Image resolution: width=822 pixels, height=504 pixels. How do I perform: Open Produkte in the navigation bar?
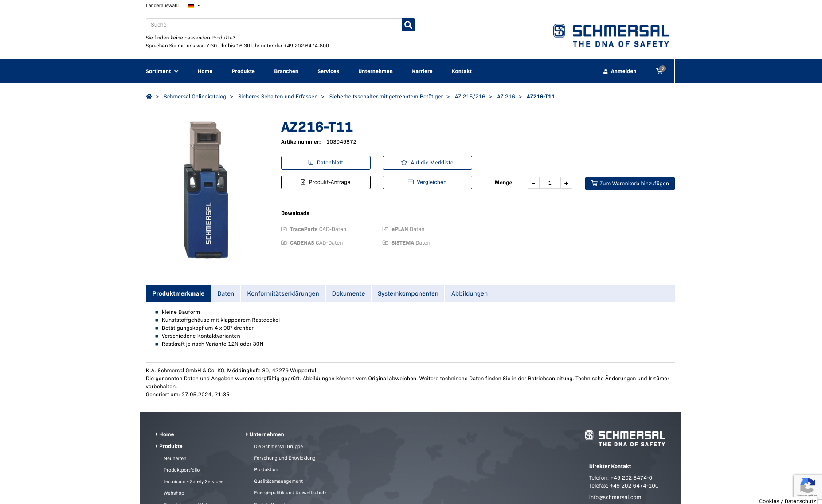click(243, 71)
